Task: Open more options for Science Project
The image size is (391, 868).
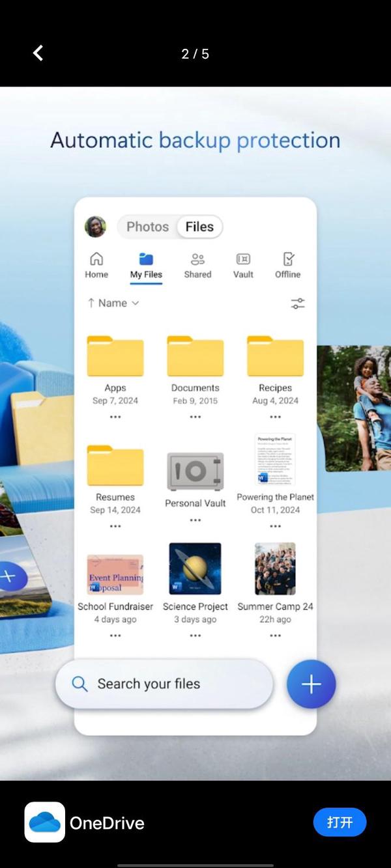Action: (195, 636)
